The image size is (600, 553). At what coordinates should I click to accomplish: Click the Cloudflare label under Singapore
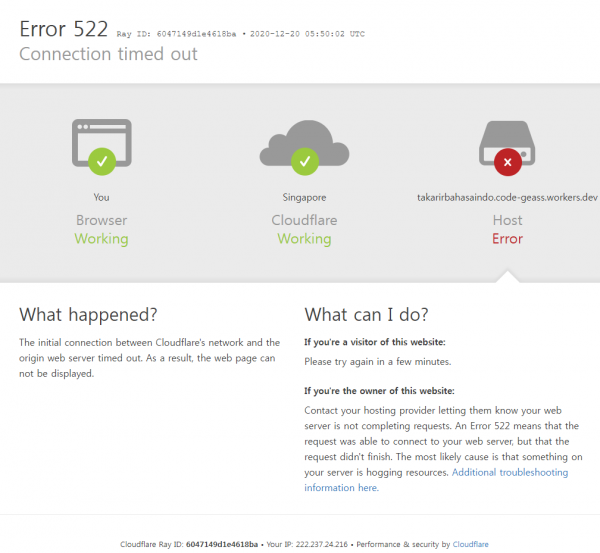pyautogui.click(x=304, y=220)
